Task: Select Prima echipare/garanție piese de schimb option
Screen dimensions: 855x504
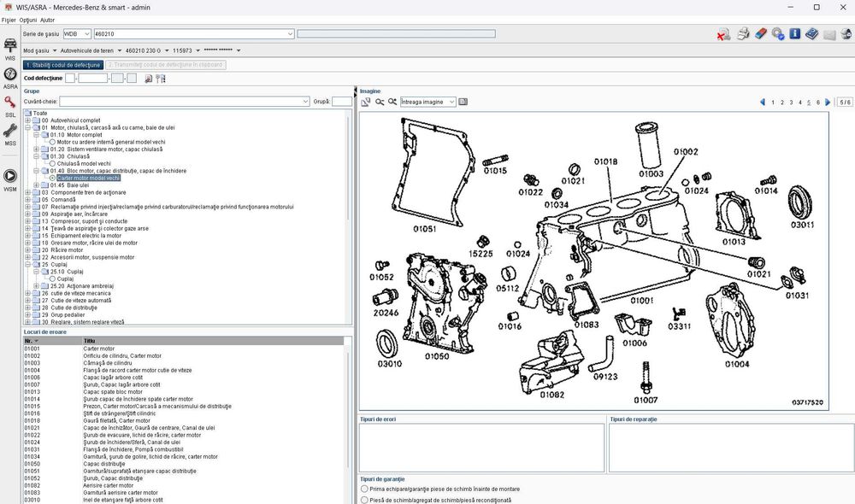Action: (364, 489)
